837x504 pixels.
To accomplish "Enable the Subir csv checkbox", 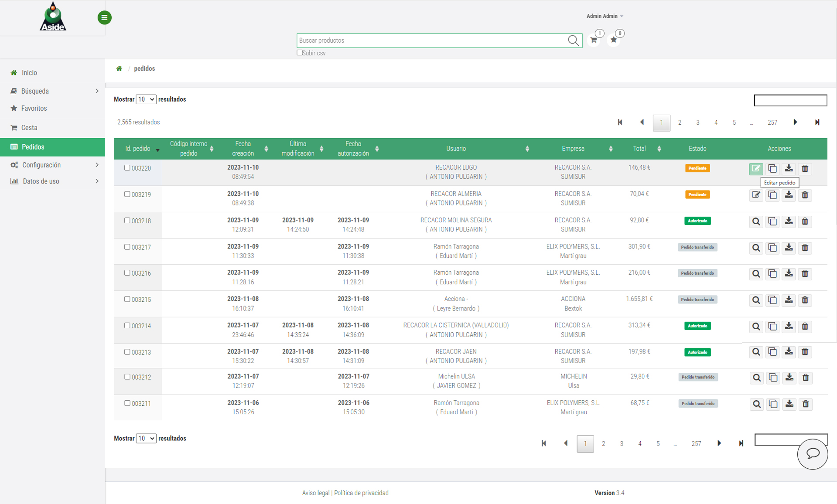I will coord(300,53).
